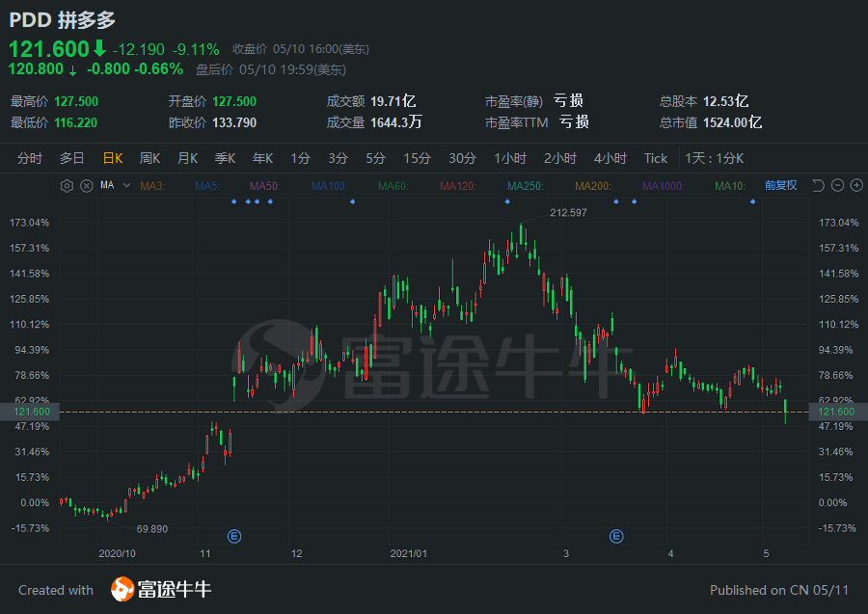Switch to 2小时 chart interval
Screen dimensions: 868x614
pos(560,159)
